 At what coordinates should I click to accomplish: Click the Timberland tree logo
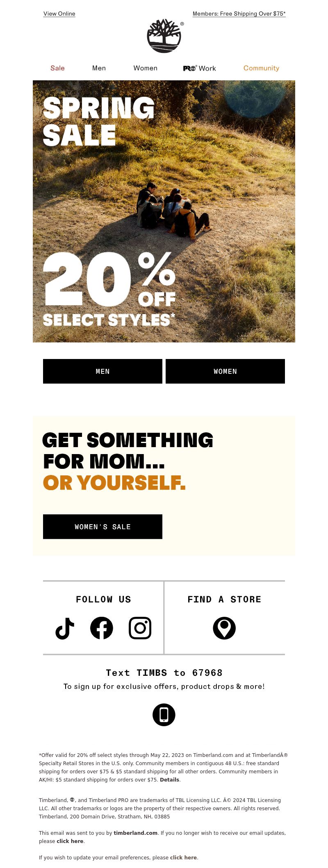[164, 36]
